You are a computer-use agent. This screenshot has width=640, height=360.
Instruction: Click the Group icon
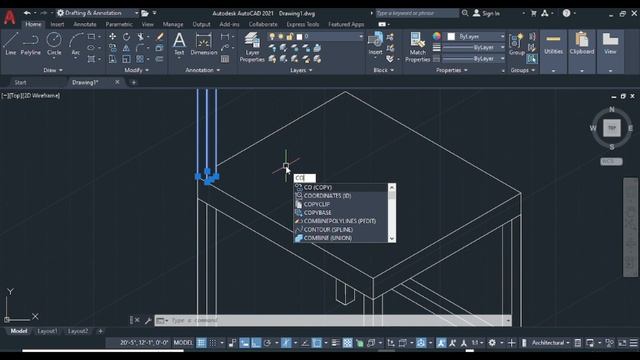(x=516, y=44)
